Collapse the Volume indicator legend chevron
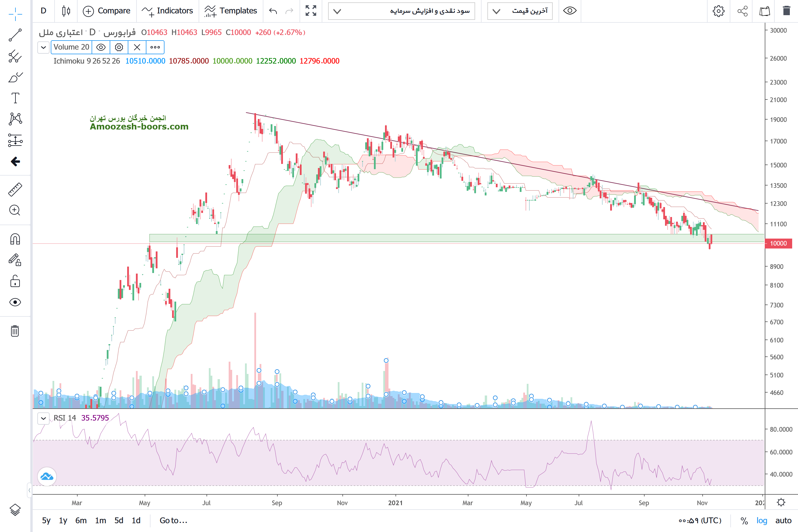 (43, 47)
